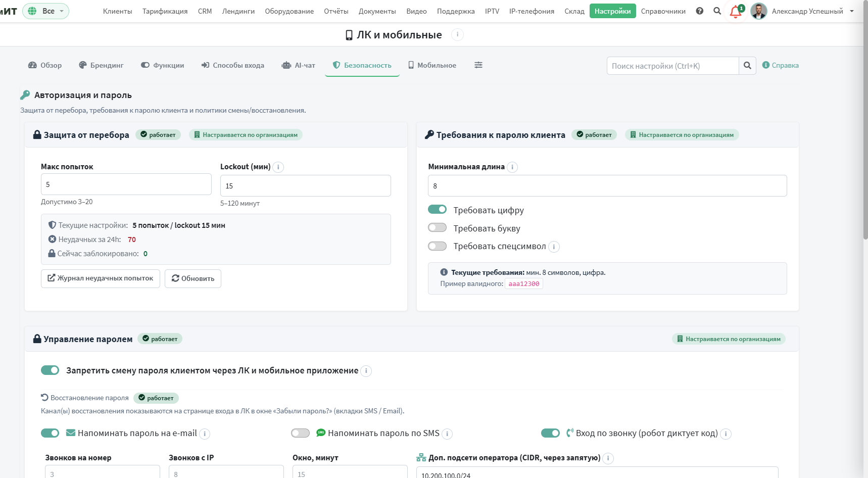Show info for call login option

(726, 434)
